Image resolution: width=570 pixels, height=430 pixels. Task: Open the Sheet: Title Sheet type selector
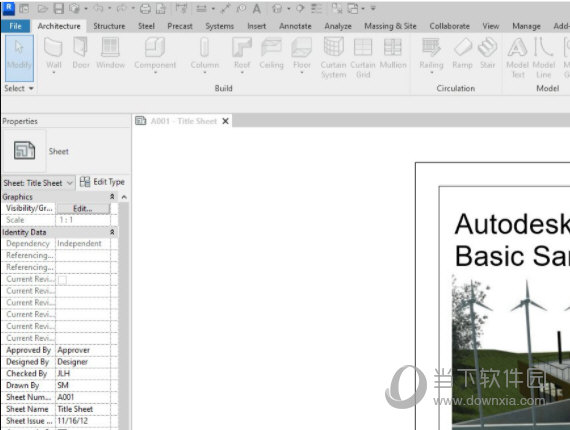38,183
